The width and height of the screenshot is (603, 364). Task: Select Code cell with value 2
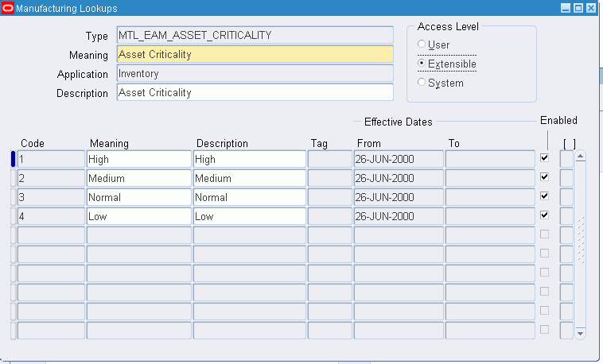[x=51, y=178]
